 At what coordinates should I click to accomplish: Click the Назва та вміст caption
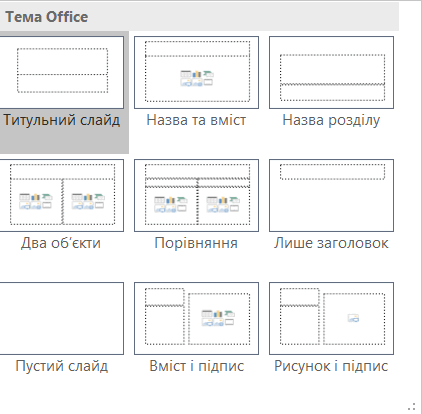point(196,120)
